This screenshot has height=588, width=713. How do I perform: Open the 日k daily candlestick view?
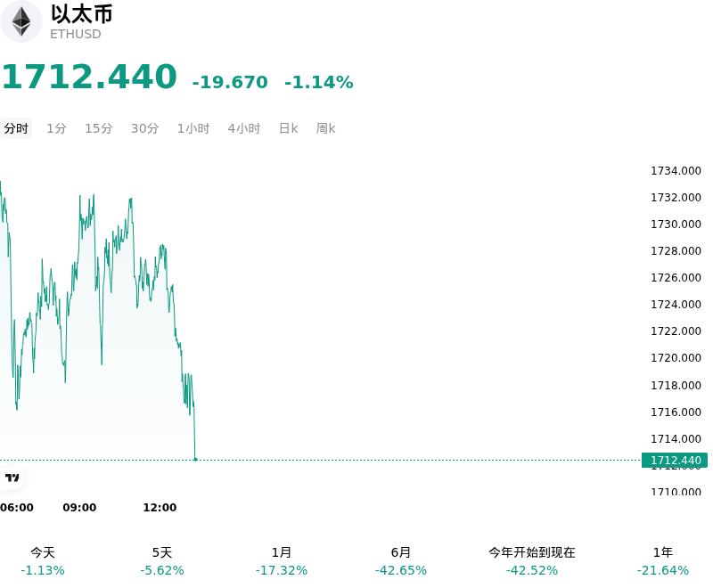point(288,128)
